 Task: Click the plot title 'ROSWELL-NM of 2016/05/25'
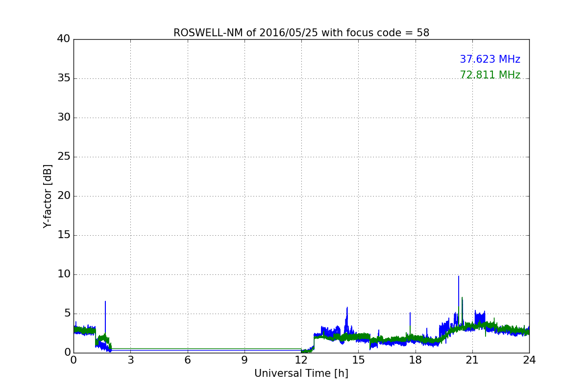[x=301, y=33]
